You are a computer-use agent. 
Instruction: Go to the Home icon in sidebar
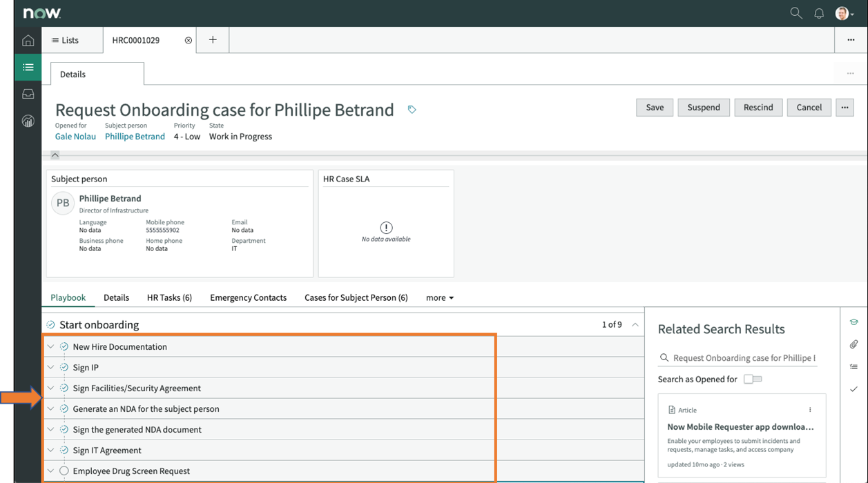tap(28, 41)
